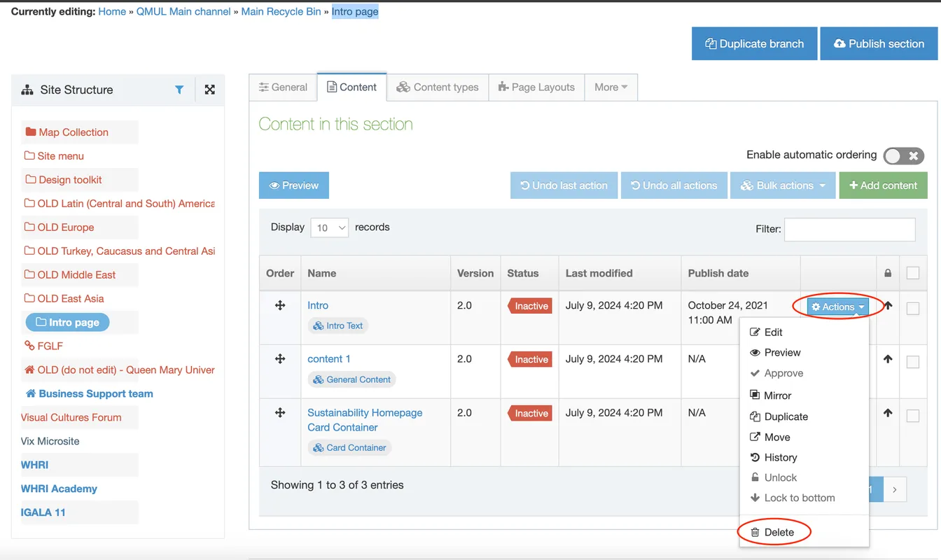This screenshot has width=941, height=560.
Task: Open the More tab dropdown
Action: click(611, 87)
